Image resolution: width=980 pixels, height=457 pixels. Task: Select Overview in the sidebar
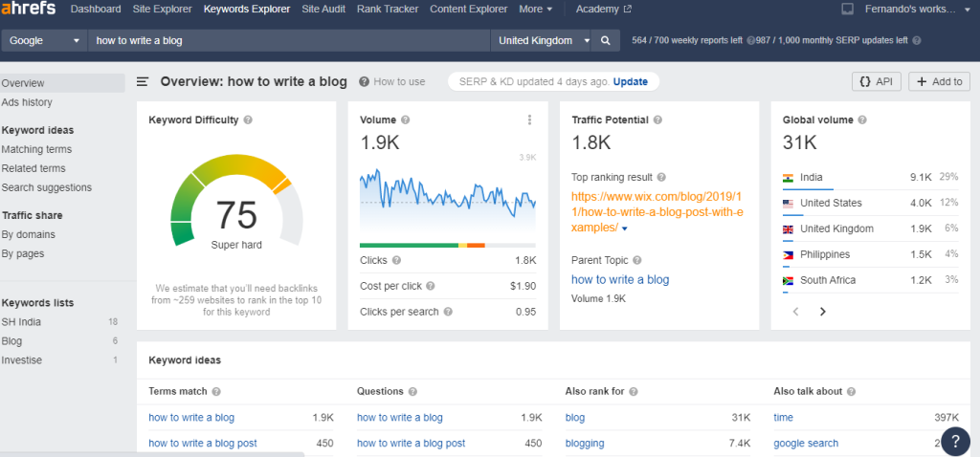coord(62,83)
